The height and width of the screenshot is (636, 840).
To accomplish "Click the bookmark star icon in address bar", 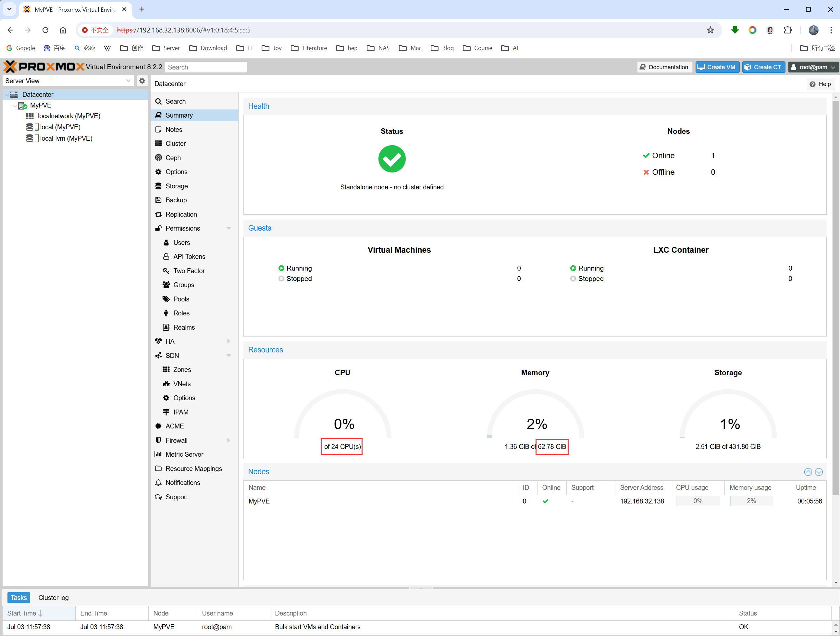I will tap(710, 30).
